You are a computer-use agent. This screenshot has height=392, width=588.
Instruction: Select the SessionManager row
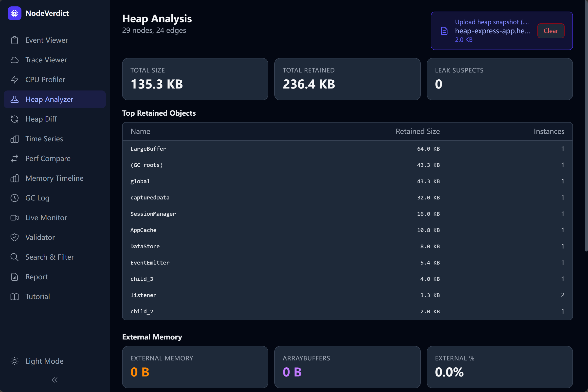click(x=347, y=214)
